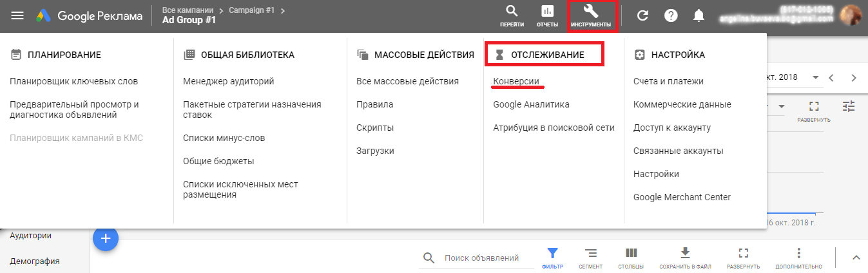Open Планировщик ключевых слов
This screenshot has width=868, height=273.
(x=74, y=81)
